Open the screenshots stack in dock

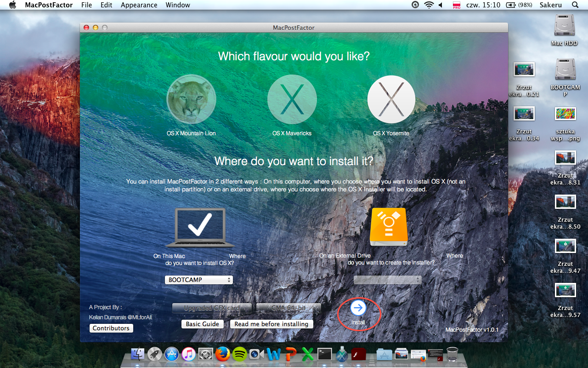(401, 354)
